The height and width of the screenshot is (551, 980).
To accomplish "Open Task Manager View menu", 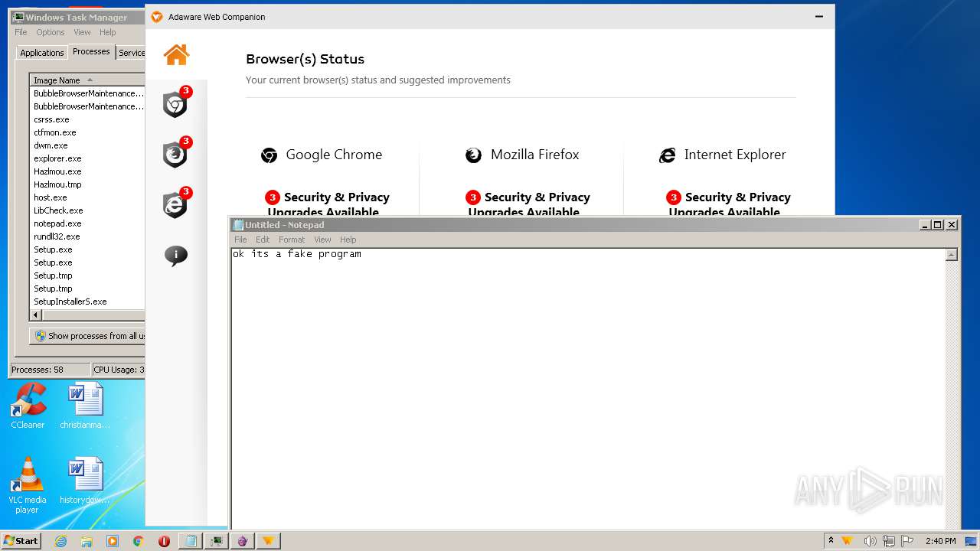I will tap(82, 32).
